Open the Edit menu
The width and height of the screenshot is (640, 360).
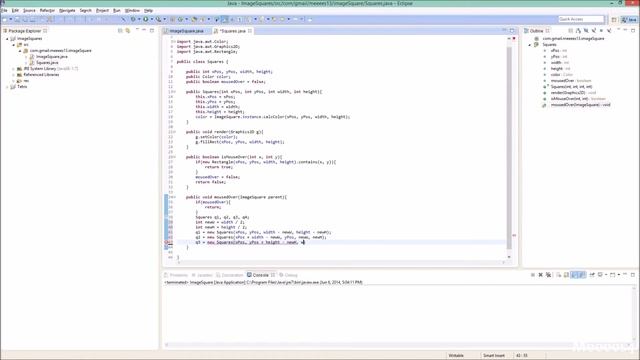click(15, 10)
